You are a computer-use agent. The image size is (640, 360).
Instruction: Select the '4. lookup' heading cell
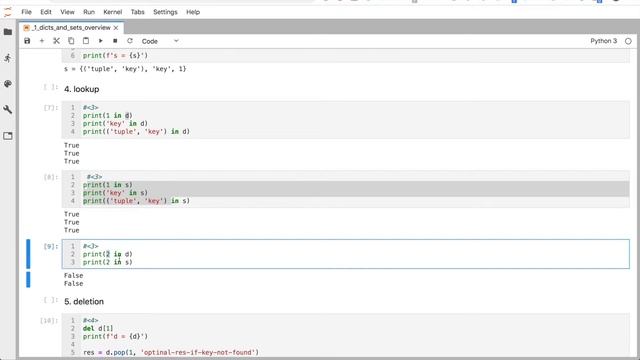pyautogui.click(x=82, y=89)
